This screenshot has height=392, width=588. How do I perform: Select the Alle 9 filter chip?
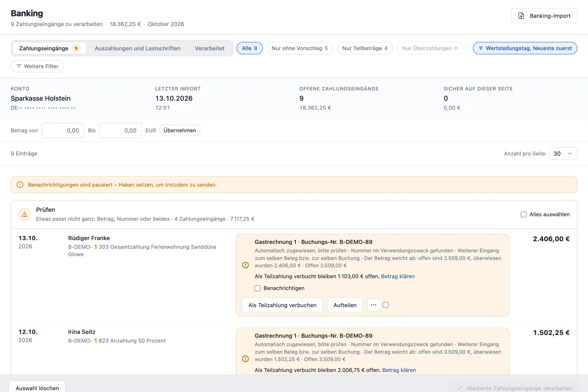pos(250,48)
